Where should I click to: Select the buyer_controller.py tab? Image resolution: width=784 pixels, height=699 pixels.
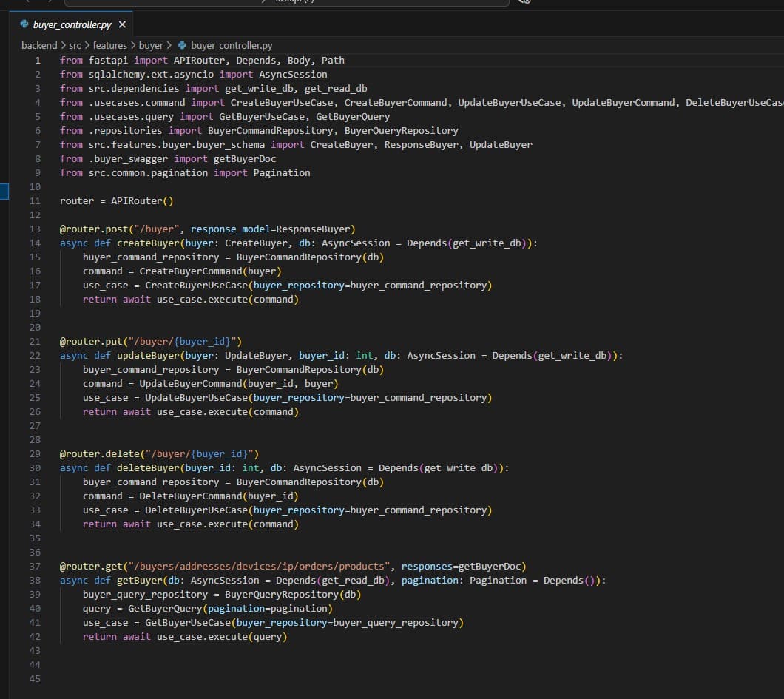[x=72, y=24]
